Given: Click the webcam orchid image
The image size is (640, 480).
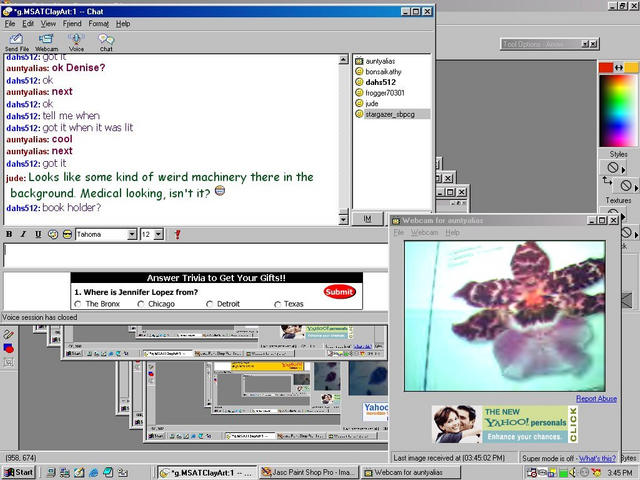Looking at the screenshot, I should click(x=505, y=316).
